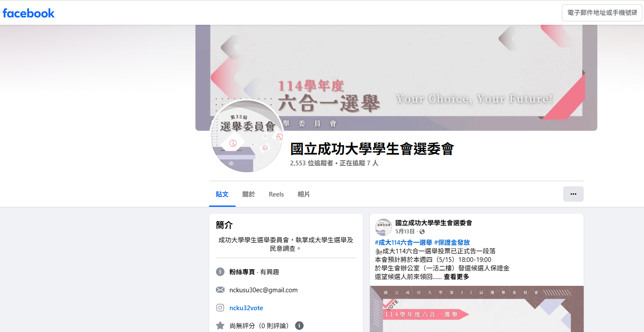Screen dimensions: 644x332
Task: Click the public globe icon on post
Action: coord(422,232)
